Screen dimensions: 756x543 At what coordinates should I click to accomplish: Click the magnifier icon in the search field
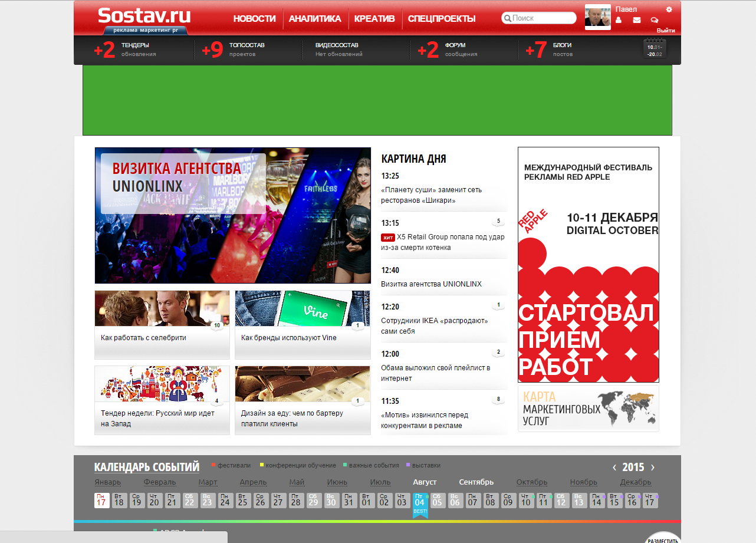pos(508,18)
